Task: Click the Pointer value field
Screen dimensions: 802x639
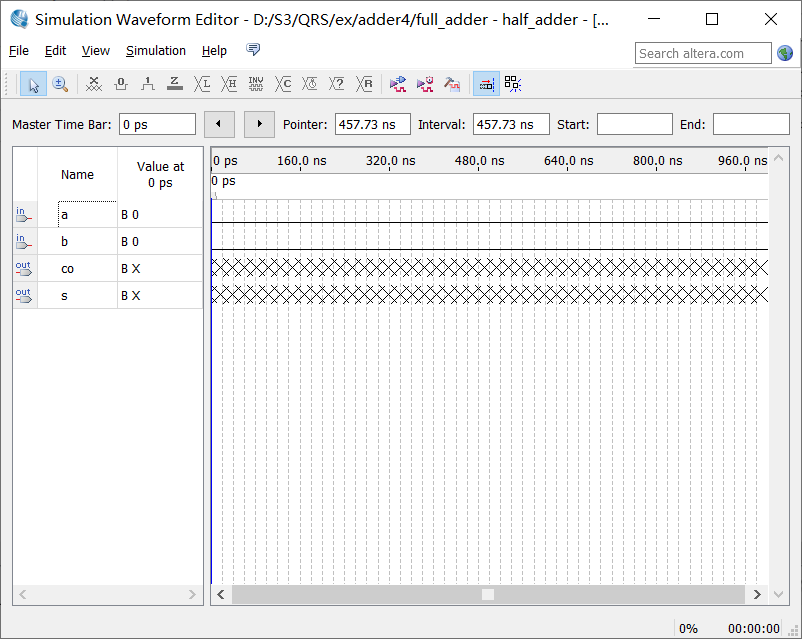Action: pos(373,124)
